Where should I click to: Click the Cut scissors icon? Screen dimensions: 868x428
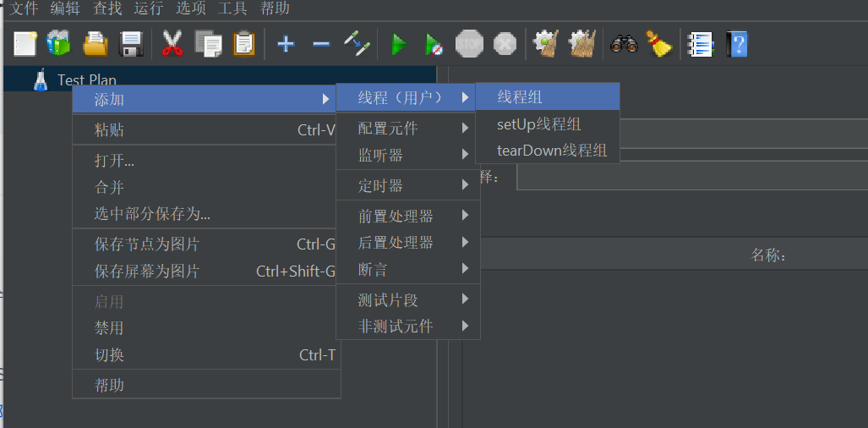pos(172,43)
